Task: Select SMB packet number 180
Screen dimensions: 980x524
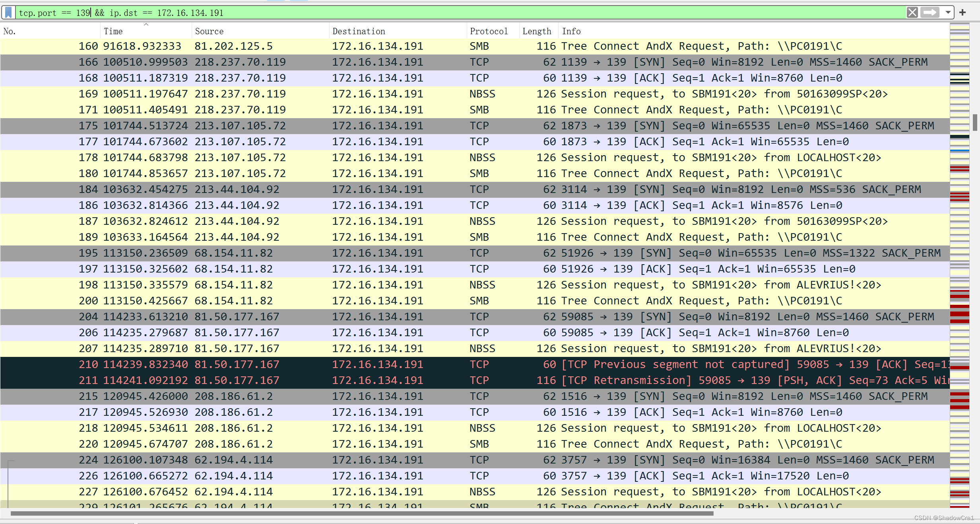Action: click(475, 173)
